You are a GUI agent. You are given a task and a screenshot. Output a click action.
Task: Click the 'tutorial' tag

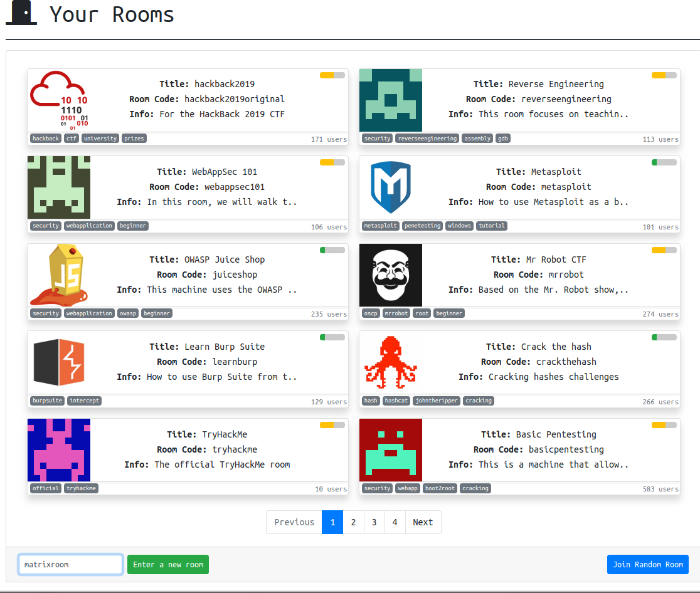coord(492,226)
